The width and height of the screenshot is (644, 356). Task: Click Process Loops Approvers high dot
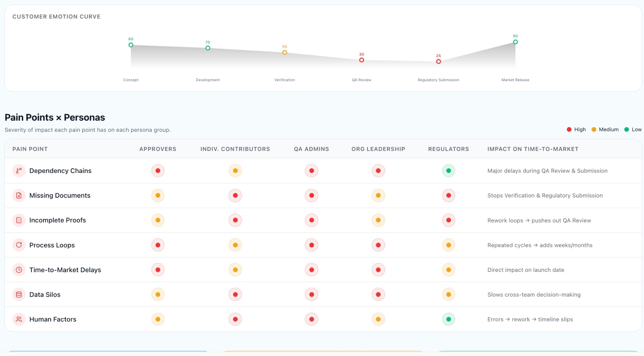pyautogui.click(x=158, y=245)
